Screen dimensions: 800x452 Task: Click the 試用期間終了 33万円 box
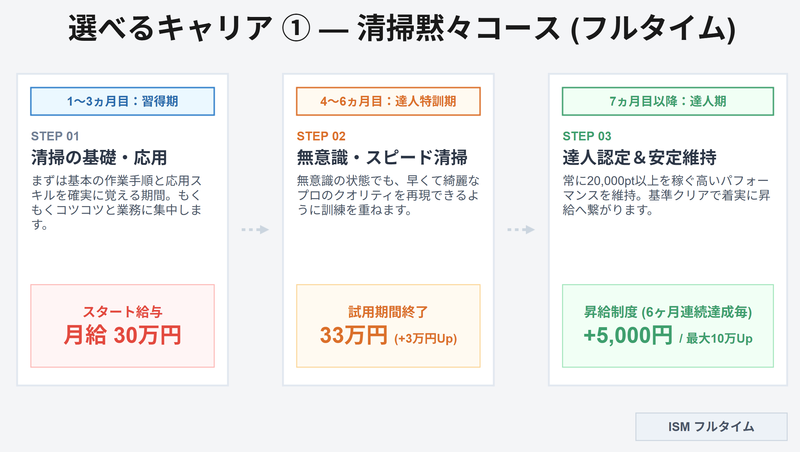point(388,326)
